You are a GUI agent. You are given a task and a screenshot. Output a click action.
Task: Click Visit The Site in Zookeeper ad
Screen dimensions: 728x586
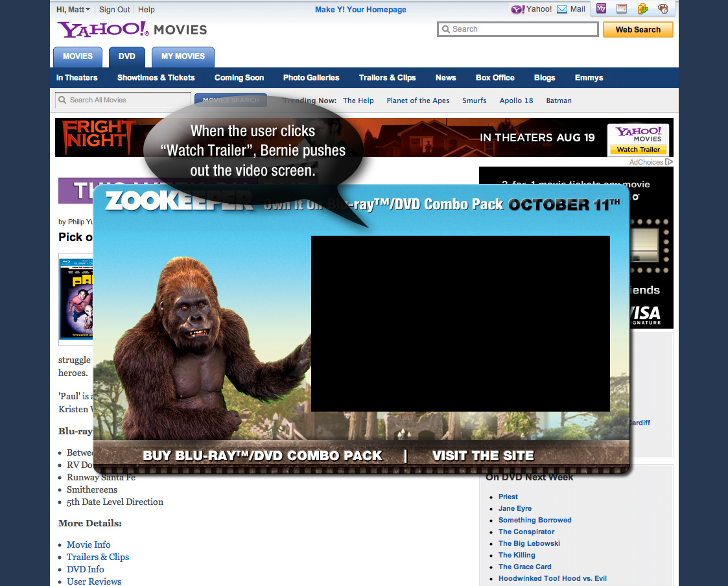483,456
